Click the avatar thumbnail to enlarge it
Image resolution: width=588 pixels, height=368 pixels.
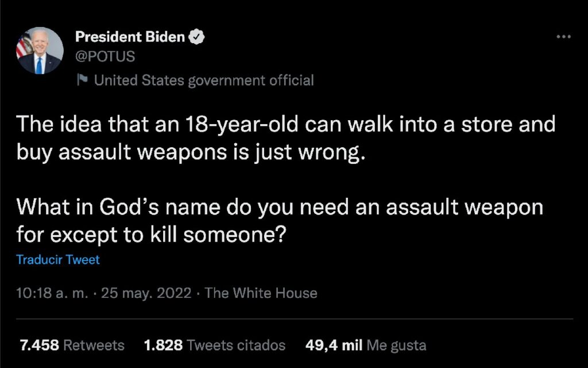(x=38, y=50)
